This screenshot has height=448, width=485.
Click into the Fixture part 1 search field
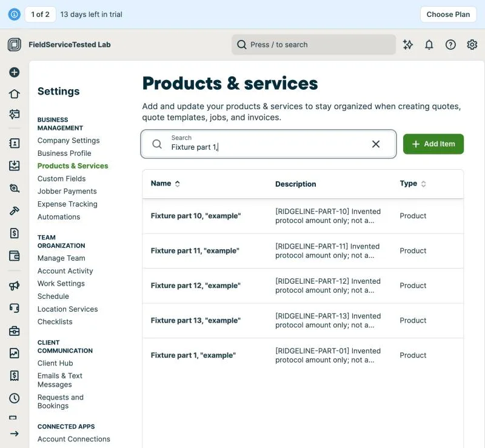269,144
